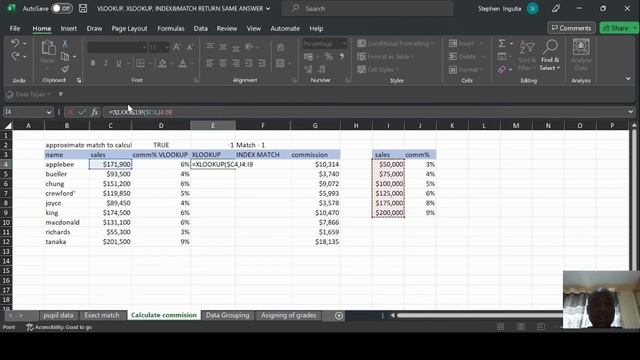Toggle Bold formatting
The height and width of the screenshot is (360, 640).
(x=93, y=63)
